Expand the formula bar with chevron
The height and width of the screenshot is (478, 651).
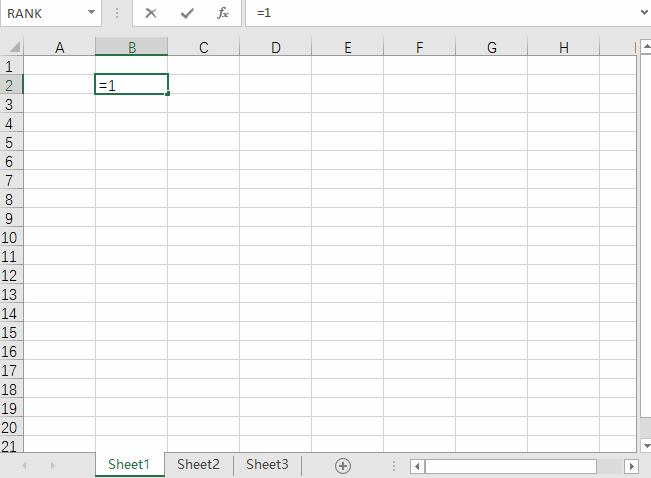644,12
